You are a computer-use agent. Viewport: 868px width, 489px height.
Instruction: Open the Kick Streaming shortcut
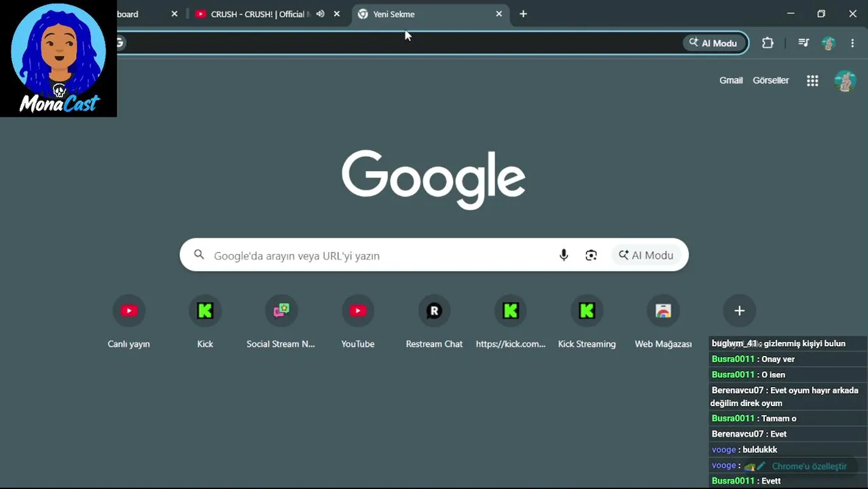pyautogui.click(x=587, y=323)
